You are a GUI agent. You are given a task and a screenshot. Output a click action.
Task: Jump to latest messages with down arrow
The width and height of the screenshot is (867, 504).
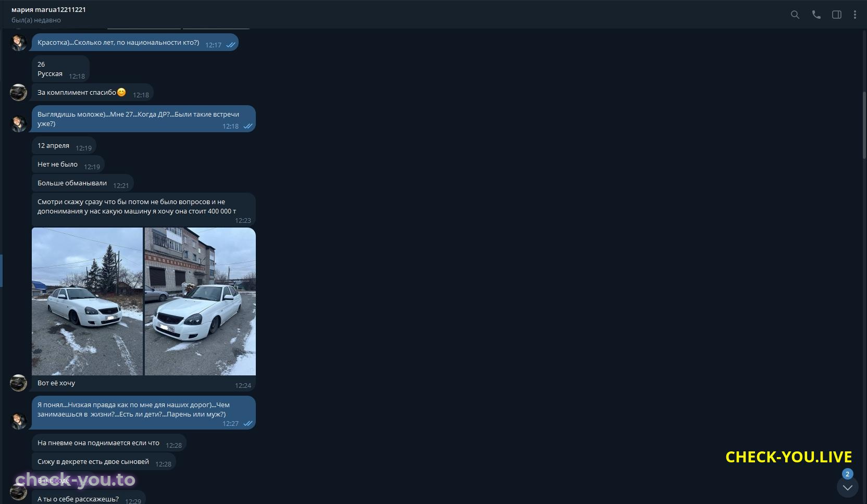[x=848, y=487]
